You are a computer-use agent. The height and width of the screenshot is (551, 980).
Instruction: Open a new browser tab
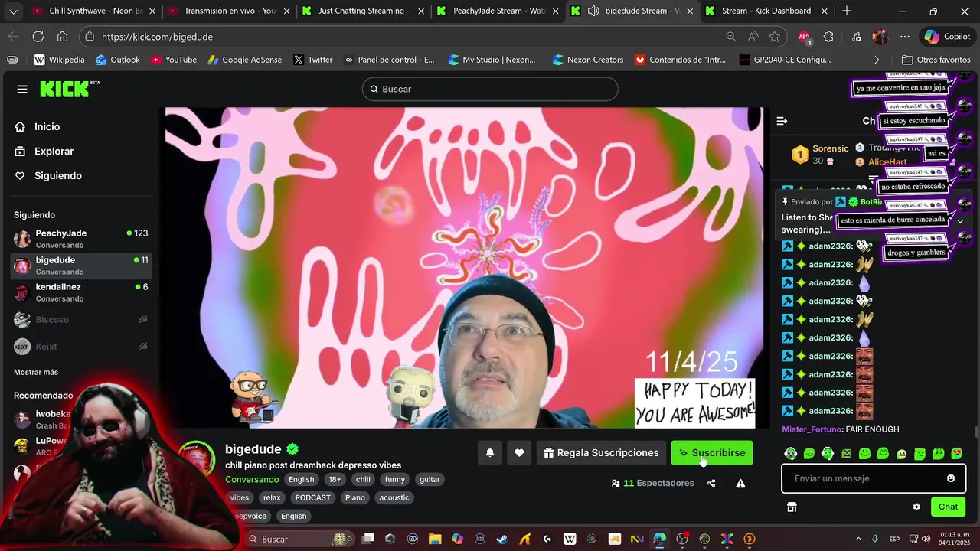[847, 11]
